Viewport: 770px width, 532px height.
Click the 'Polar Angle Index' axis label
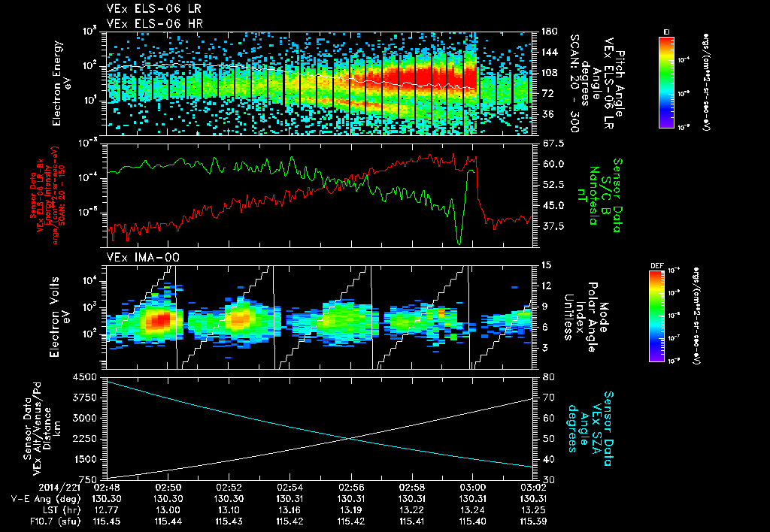point(587,317)
